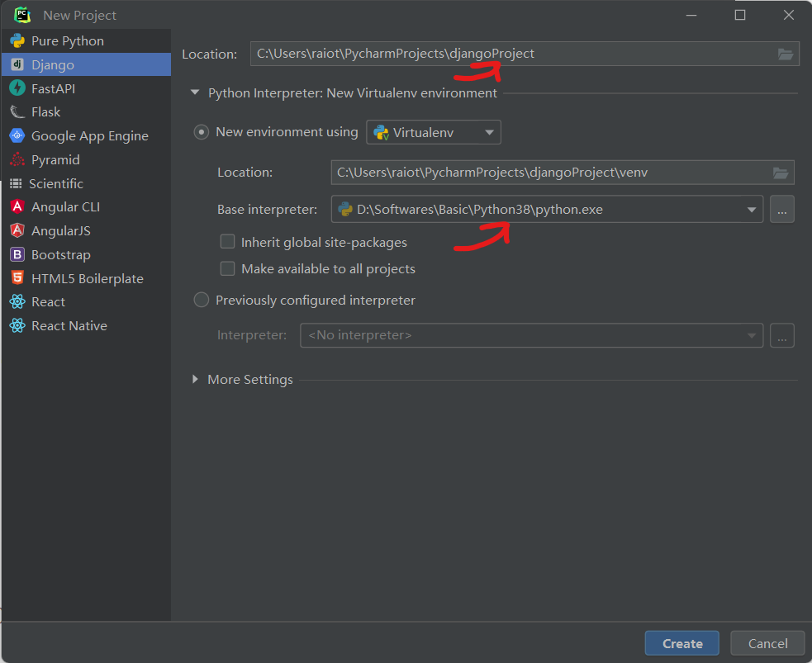Enable Inherit global site-packages
812x663 pixels.
click(x=228, y=243)
